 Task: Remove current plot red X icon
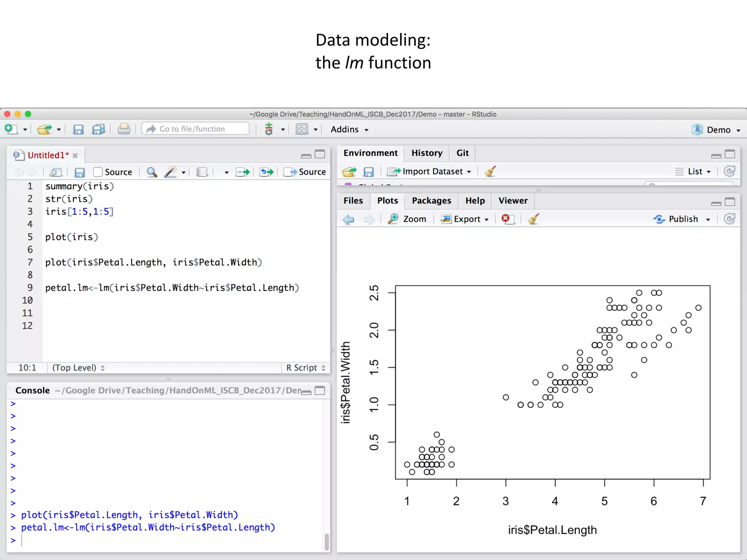(507, 219)
